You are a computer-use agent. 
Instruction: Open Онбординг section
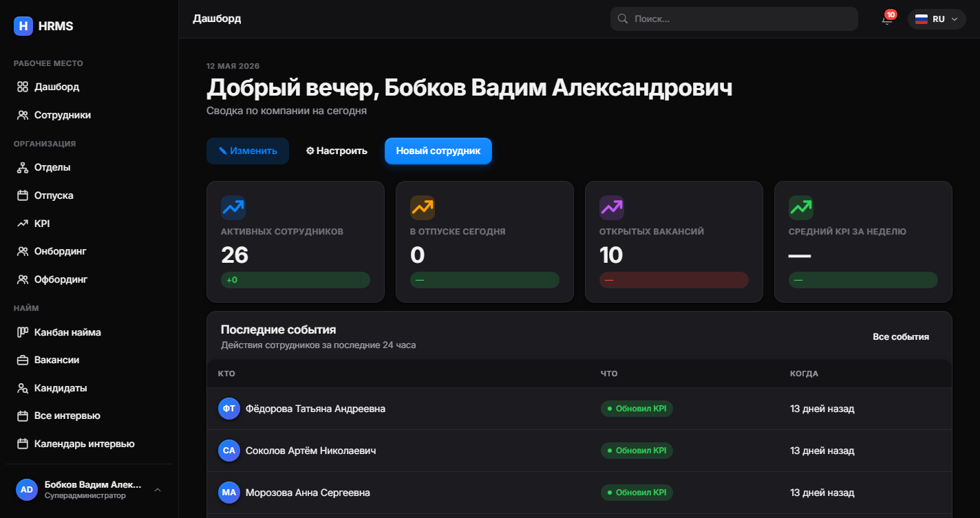click(x=89, y=252)
